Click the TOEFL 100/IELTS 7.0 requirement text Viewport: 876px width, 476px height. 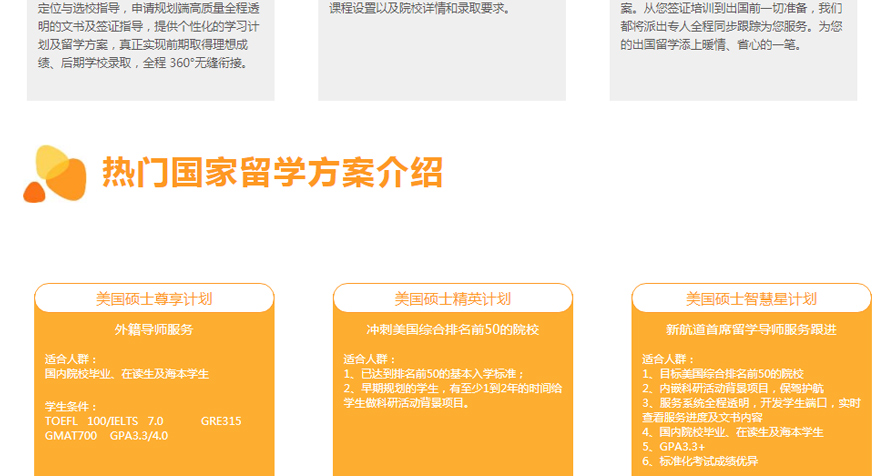pyautogui.click(x=104, y=421)
